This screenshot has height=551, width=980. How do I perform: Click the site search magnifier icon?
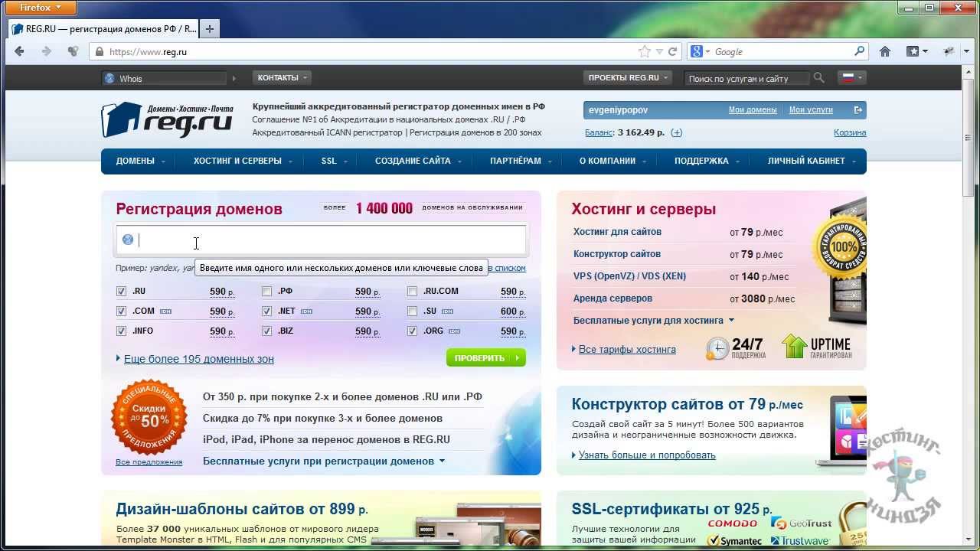[x=819, y=78]
